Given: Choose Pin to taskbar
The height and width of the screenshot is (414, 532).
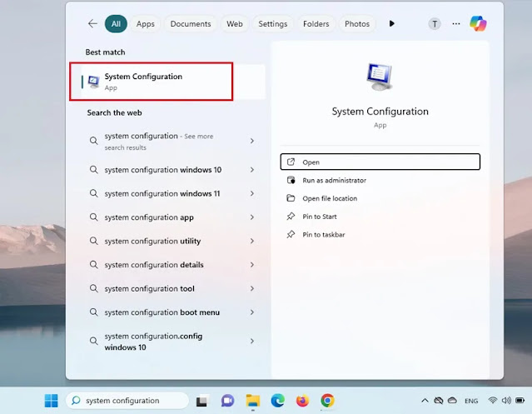Looking at the screenshot, I should point(380,234).
